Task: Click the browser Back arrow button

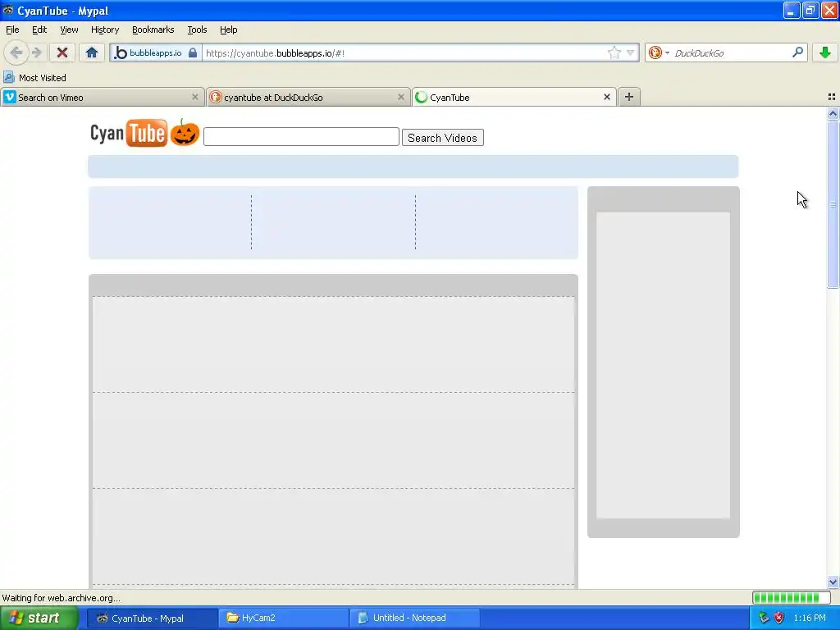Action: pyautogui.click(x=16, y=52)
